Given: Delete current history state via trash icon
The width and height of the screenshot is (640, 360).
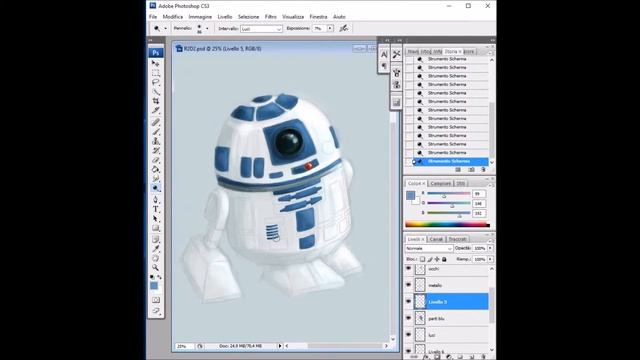Looking at the screenshot, I should 483,169.
